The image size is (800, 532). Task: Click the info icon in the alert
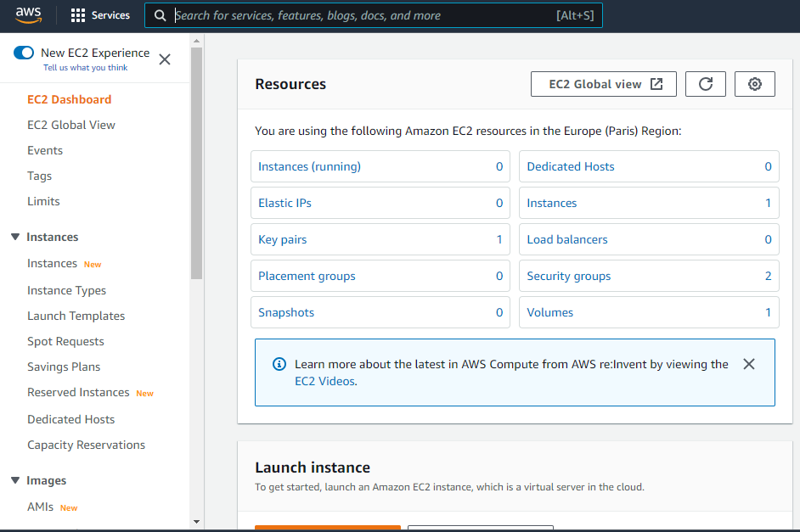pyautogui.click(x=279, y=364)
